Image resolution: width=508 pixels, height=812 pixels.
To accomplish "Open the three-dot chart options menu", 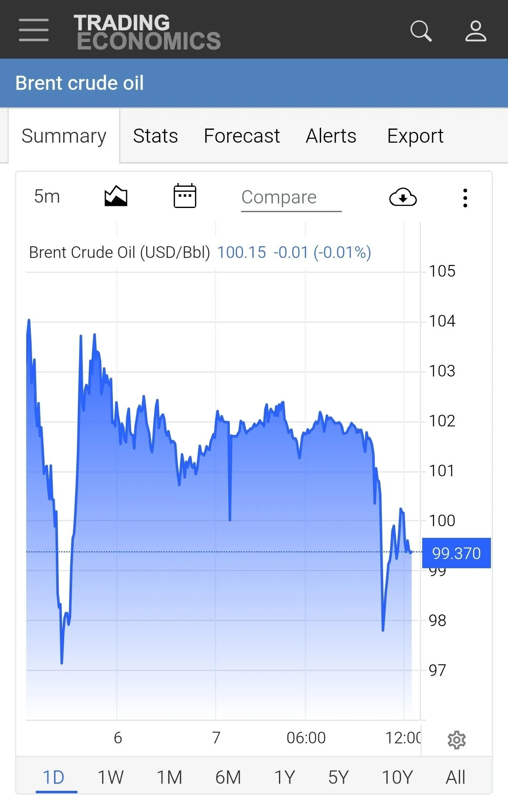I will [465, 198].
